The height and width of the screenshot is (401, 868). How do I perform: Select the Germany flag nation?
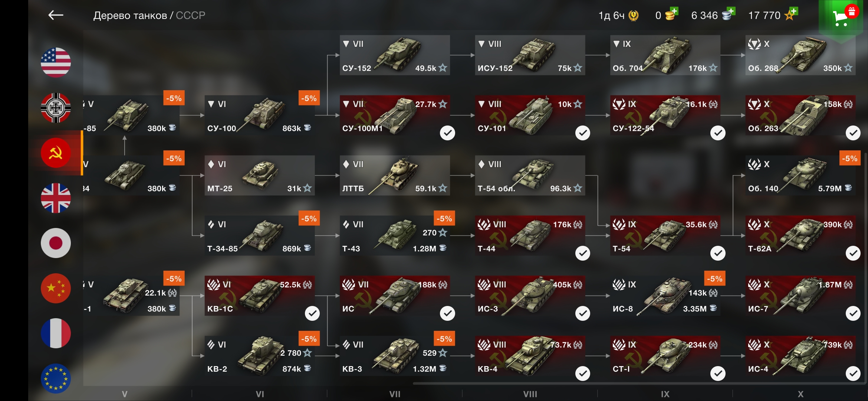click(x=56, y=108)
